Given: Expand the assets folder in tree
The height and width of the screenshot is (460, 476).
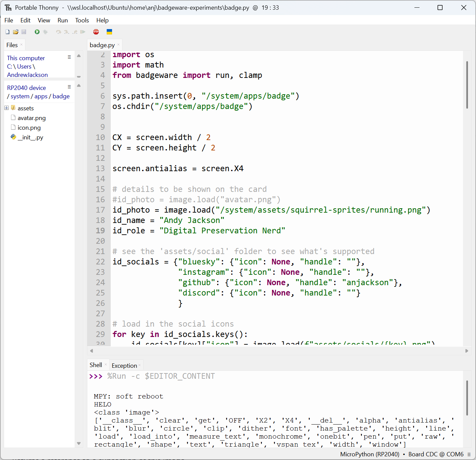Looking at the screenshot, I should 6,108.
